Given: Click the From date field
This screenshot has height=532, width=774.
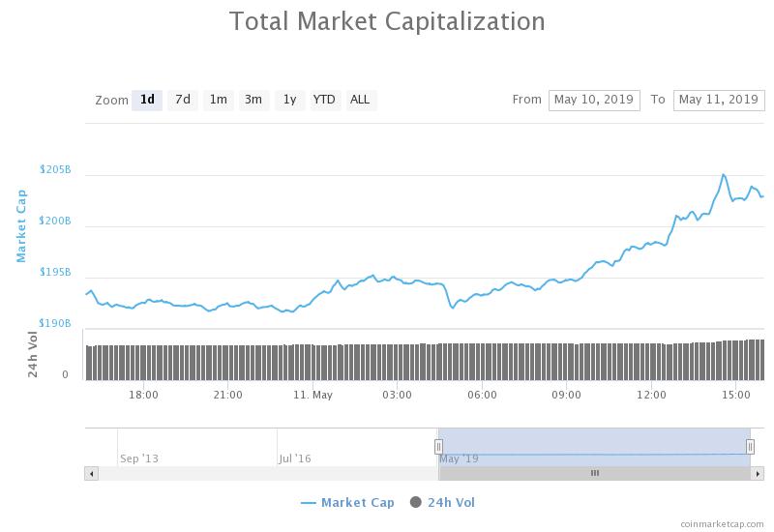Looking at the screenshot, I should pyautogui.click(x=594, y=100).
